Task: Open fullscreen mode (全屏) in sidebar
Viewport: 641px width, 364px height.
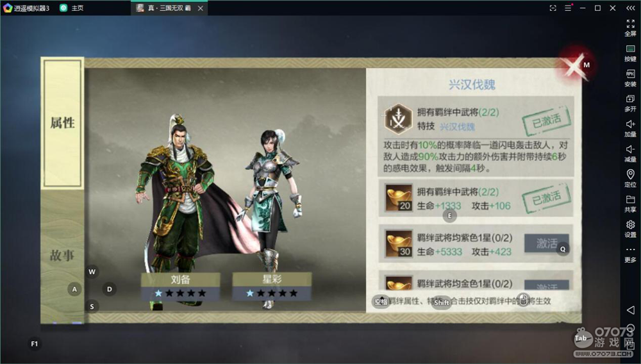Action: (x=630, y=28)
